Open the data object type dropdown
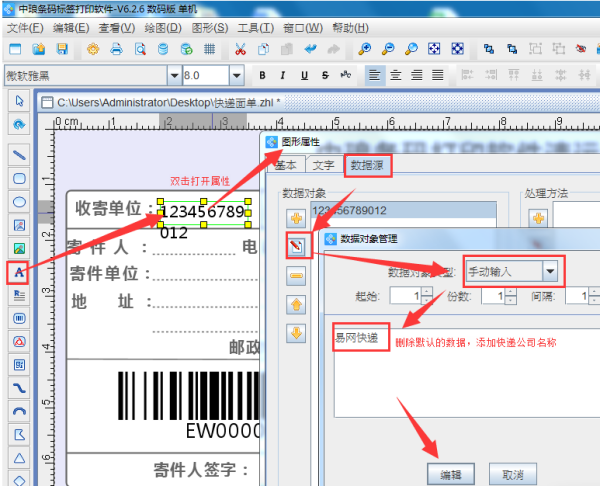The height and width of the screenshot is (486, 600). point(550,271)
